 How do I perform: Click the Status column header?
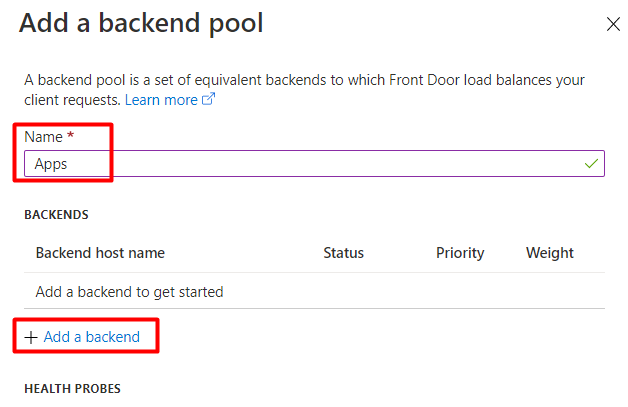343,253
